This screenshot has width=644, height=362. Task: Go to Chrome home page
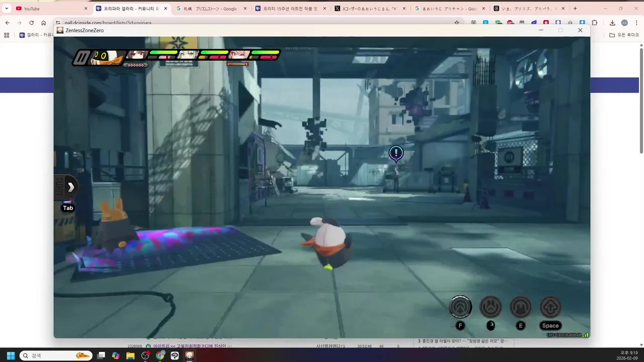[x=43, y=23]
